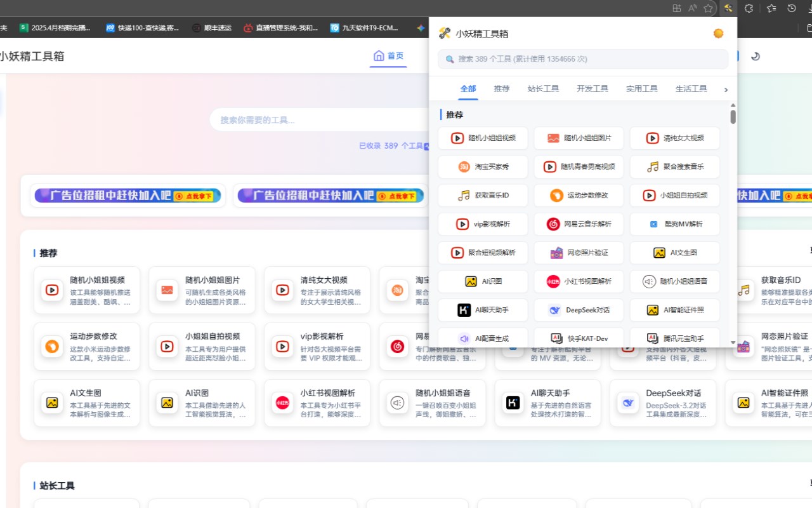Click the popup vertical scrollbar thumb
This screenshot has height=508, width=812.
(733, 117)
